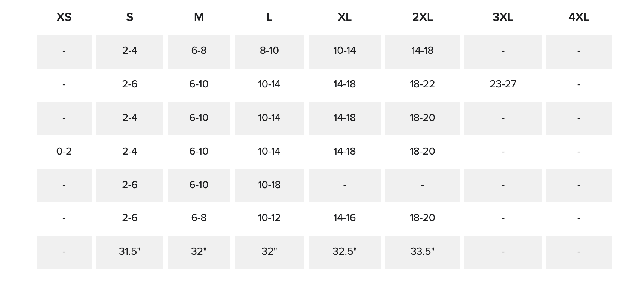Image resolution: width=644 pixels, height=298 pixels.
Task: Select the 10-12 cell under L
Action: 269,218
